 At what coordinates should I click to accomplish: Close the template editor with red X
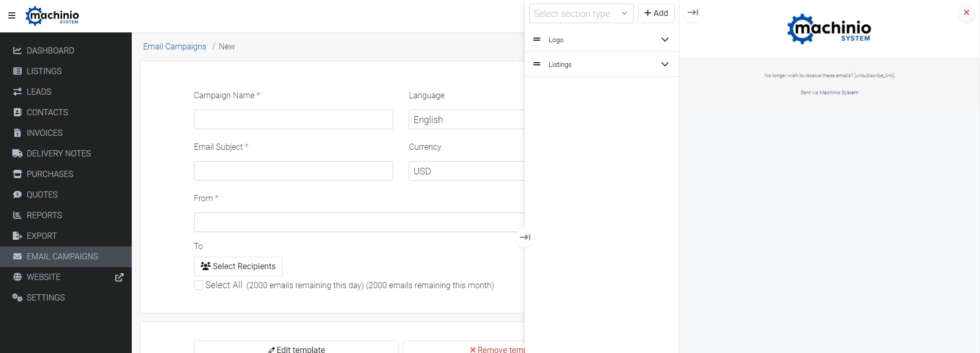tap(967, 12)
